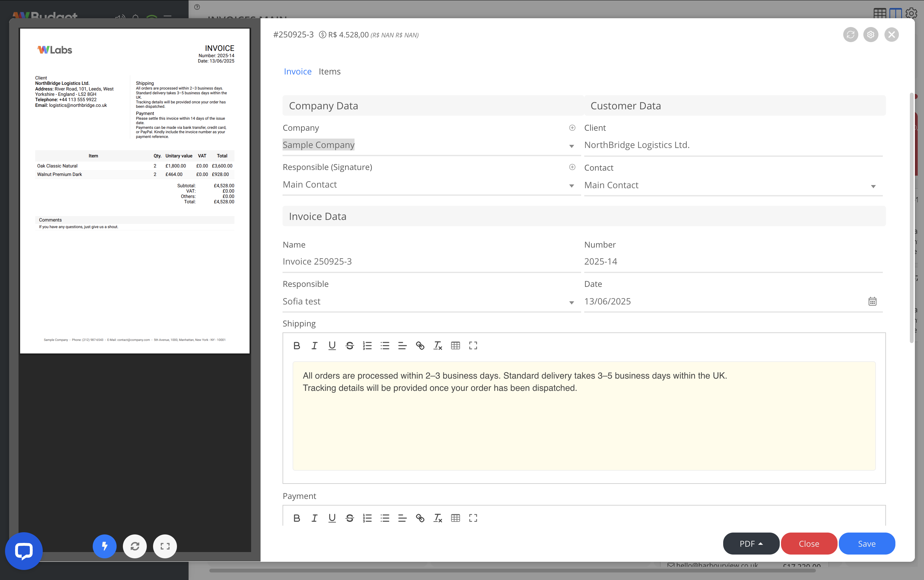Save the invoice
Image resolution: width=924 pixels, height=580 pixels.
[867, 544]
